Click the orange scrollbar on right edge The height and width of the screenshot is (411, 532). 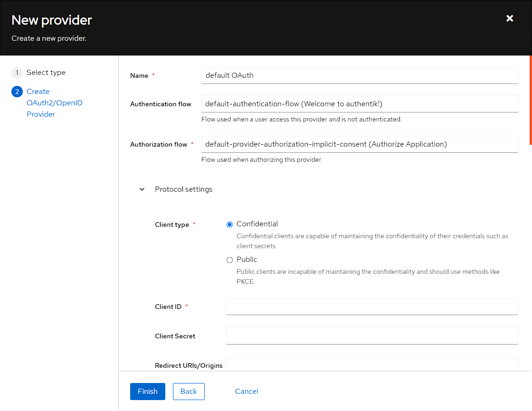pyautogui.click(x=530, y=100)
